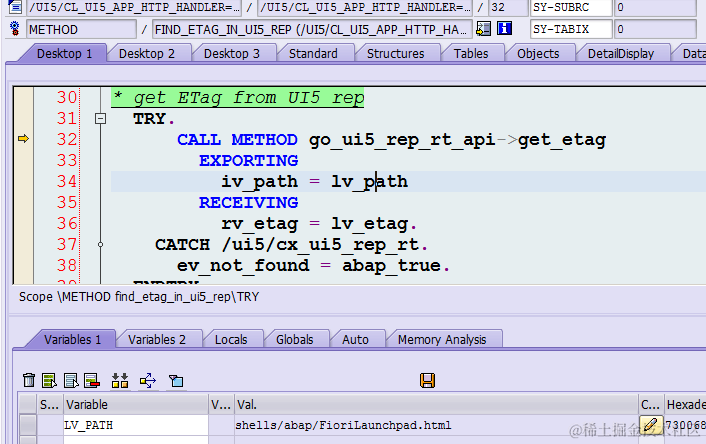
Task: Click the RECEIVING keyword on line 35
Action: [249, 202]
